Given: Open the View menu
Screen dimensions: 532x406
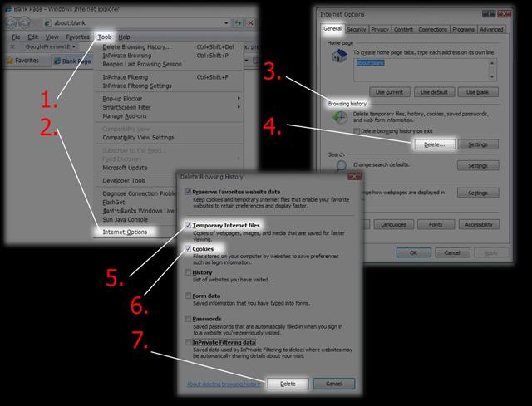Looking at the screenshot, I should [52, 37].
